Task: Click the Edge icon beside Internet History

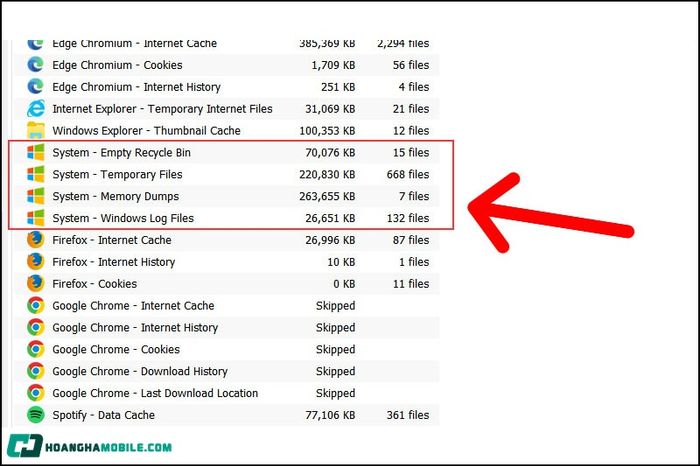Action: tap(35, 87)
